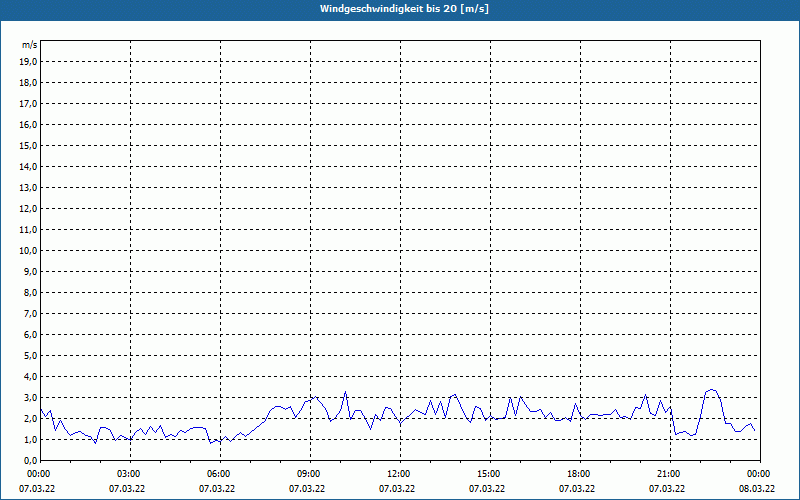Click the '19,0' y-axis label
This screenshot has width=800, height=500.
28,62
